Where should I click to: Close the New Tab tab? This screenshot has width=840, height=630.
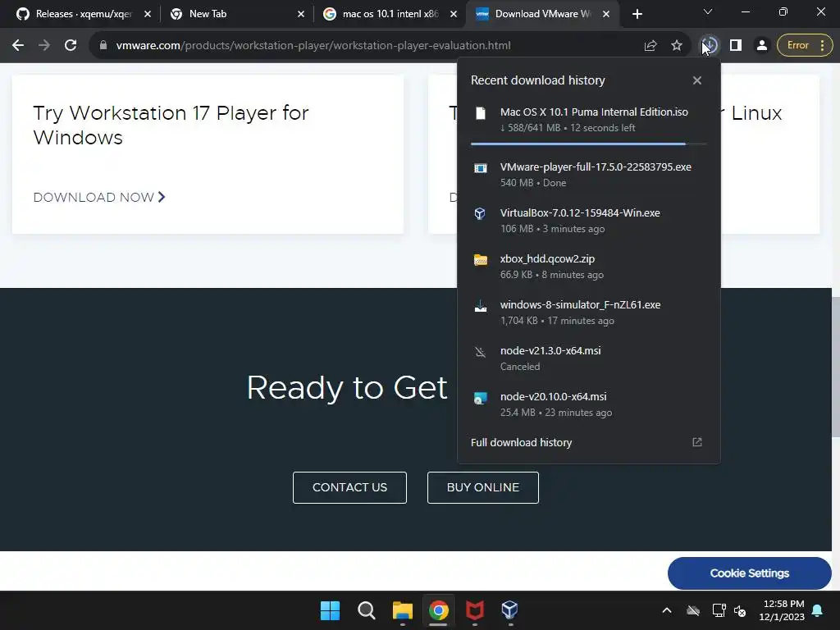click(301, 14)
